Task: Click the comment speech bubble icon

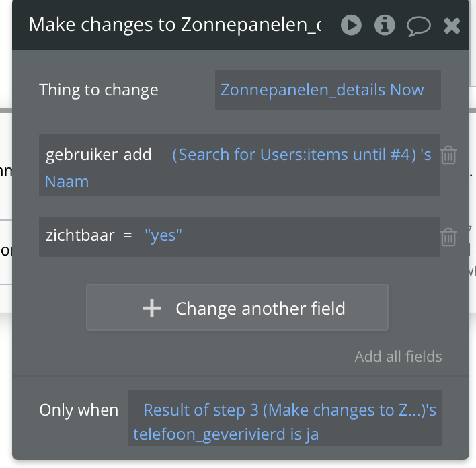Action: pos(418,26)
